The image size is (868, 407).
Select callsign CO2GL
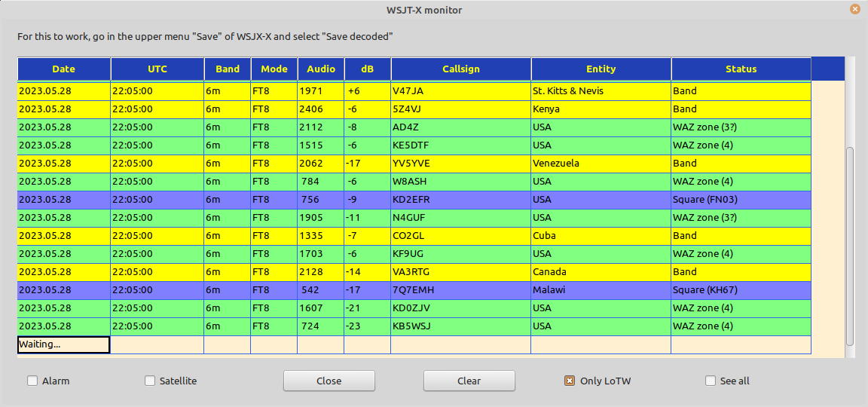click(461, 236)
